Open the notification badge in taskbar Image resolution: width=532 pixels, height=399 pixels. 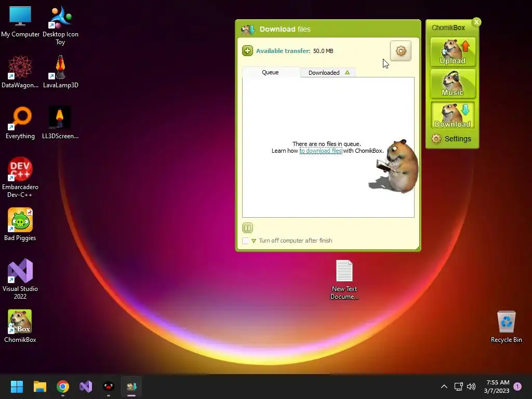517,387
